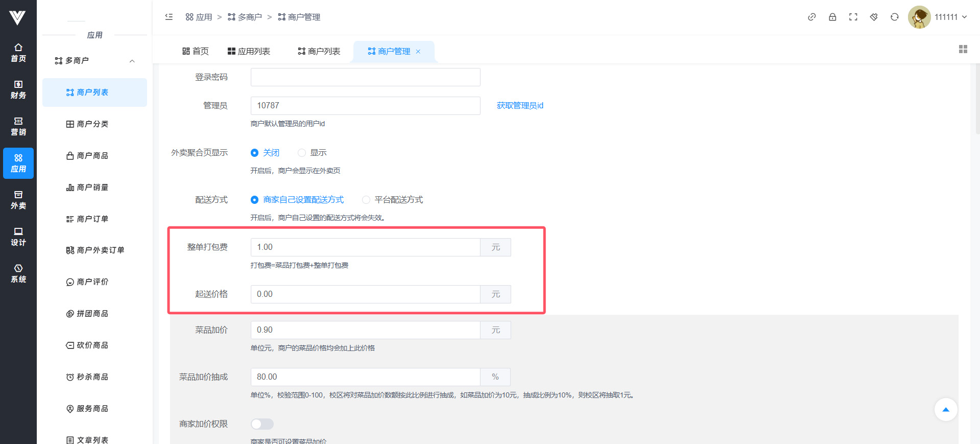Viewport: 980px width, 444px height.
Task: Close the 商户管理 tab
Action: pyautogui.click(x=418, y=52)
